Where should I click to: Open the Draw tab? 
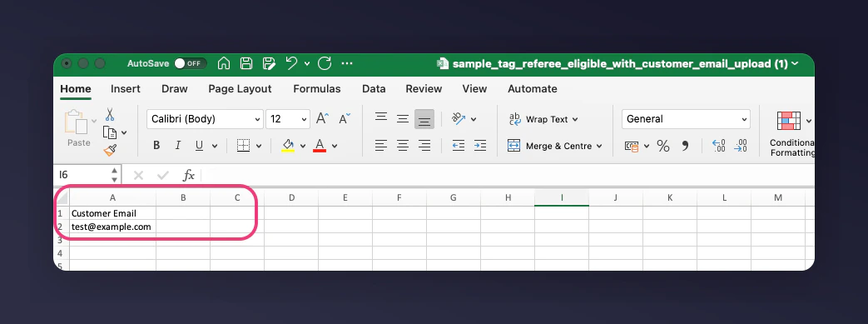(175, 88)
